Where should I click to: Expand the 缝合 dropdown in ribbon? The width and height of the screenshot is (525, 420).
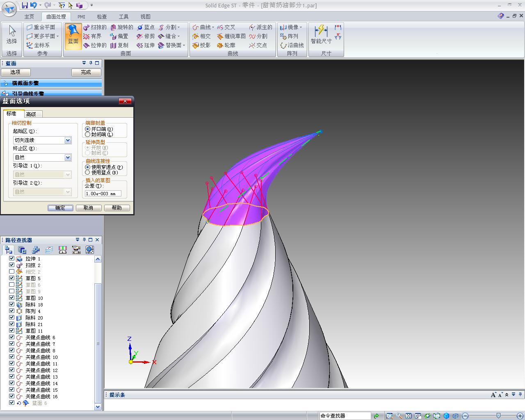(179, 36)
